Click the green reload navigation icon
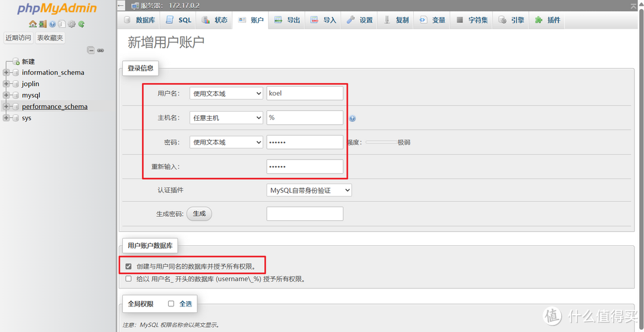The width and height of the screenshot is (644, 332). pos(81,24)
